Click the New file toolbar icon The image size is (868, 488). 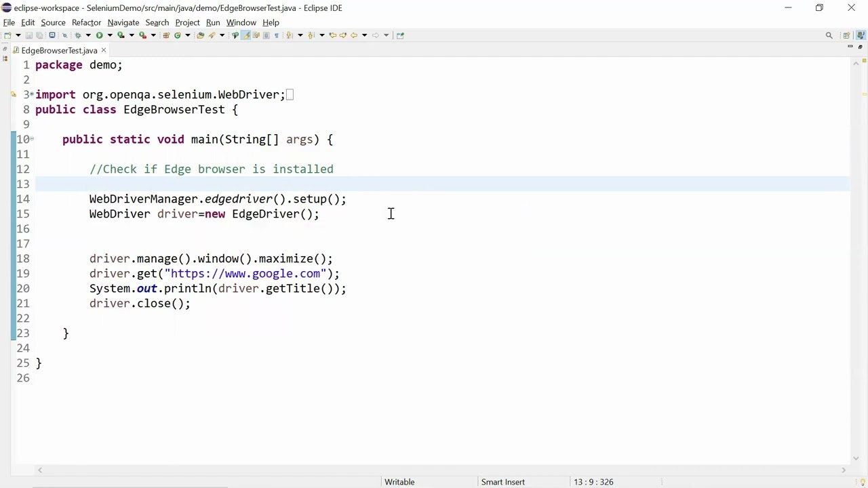(7, 35)
